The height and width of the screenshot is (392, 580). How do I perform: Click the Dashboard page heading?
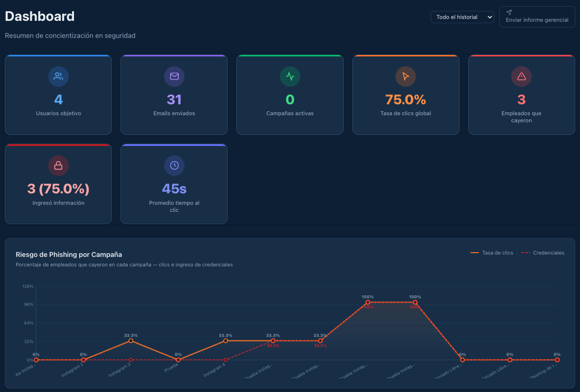(40, 16)
